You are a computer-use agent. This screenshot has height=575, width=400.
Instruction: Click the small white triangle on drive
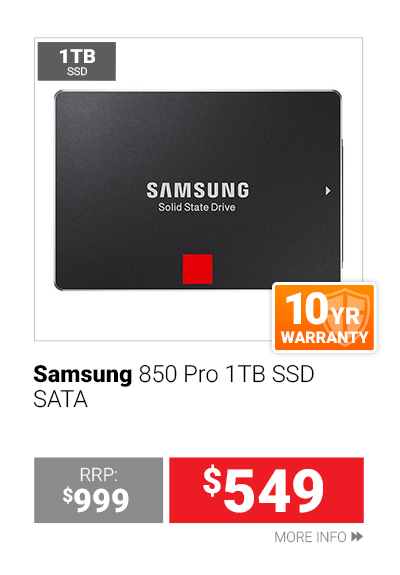[328, 191]
